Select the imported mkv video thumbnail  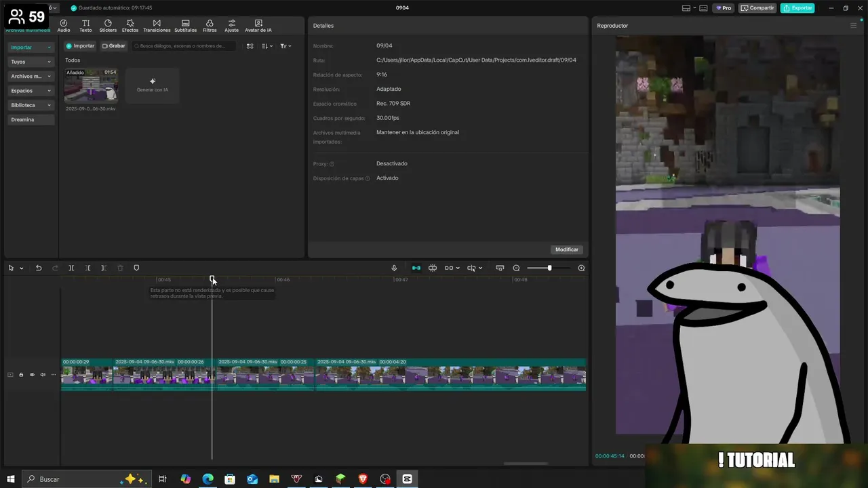91,85
